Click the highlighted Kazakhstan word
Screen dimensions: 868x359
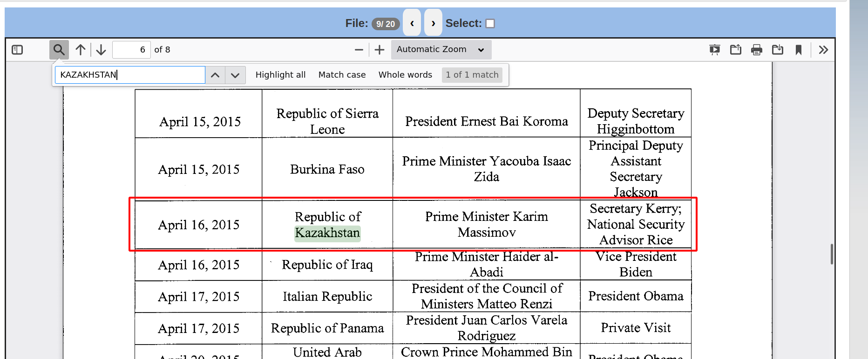click(x=327, y=233)
